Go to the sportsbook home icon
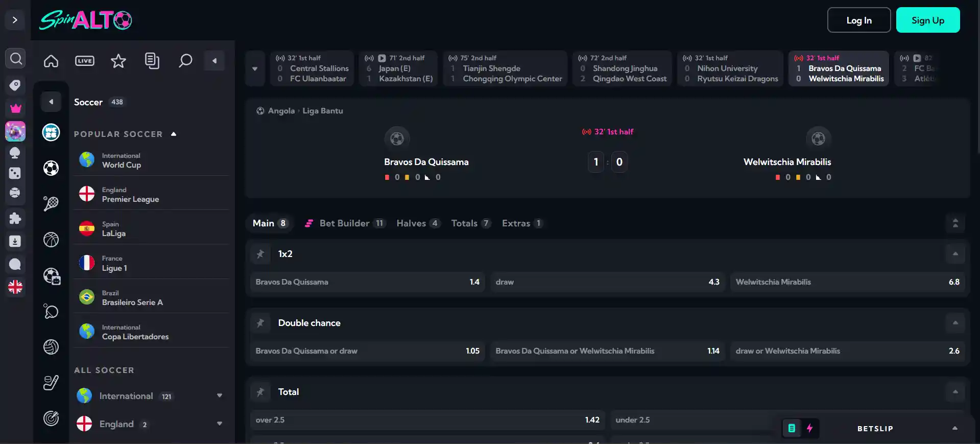Image resolution: width=980 pixels, height=444 pixels. coord(51,61)
